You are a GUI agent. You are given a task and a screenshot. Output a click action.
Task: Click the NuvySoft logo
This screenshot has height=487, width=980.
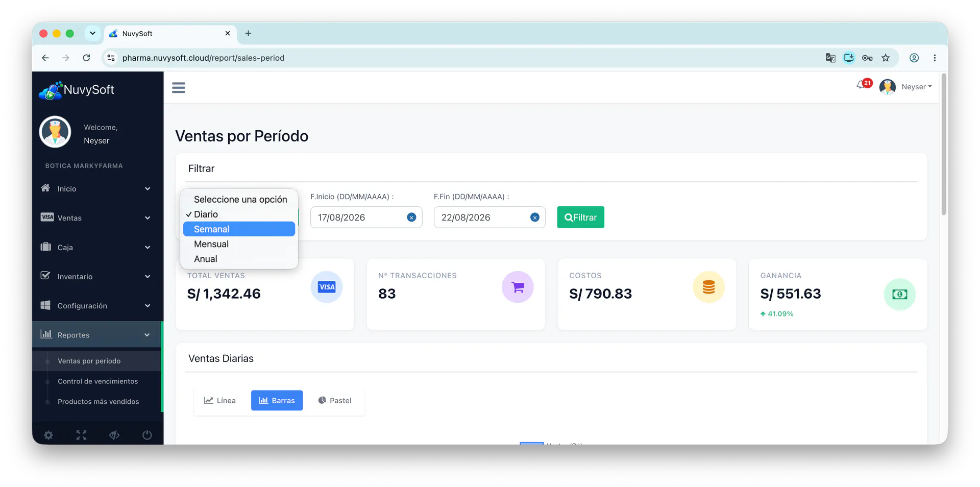(77, 90)
